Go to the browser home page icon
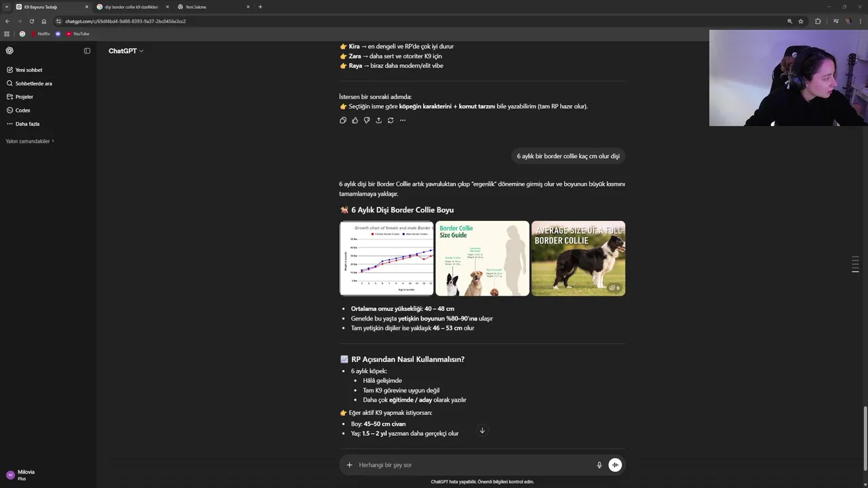 pyautogui.click(x=44, y=21)
